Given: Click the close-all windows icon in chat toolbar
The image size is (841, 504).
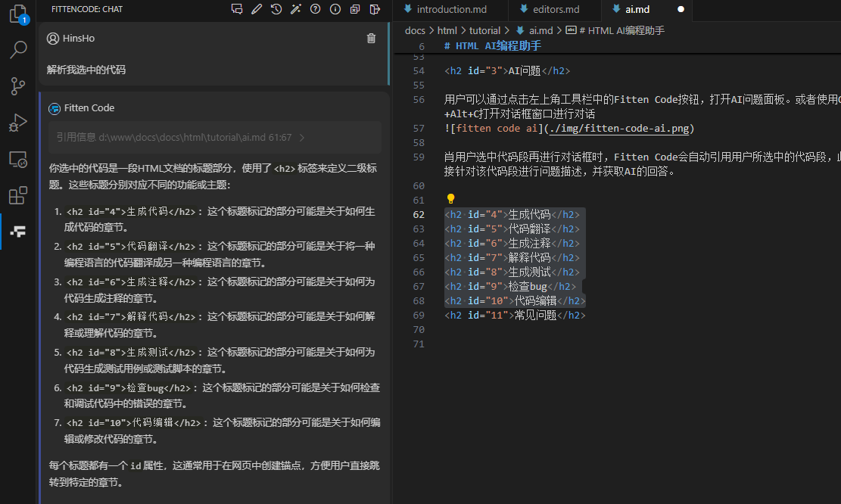Looking at the screenshot, I should click(x=354, y=9).
